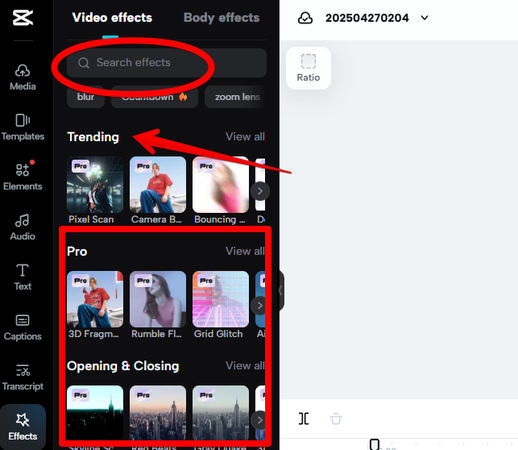
Task: Open the Templates panel
Action: (22, 127)
